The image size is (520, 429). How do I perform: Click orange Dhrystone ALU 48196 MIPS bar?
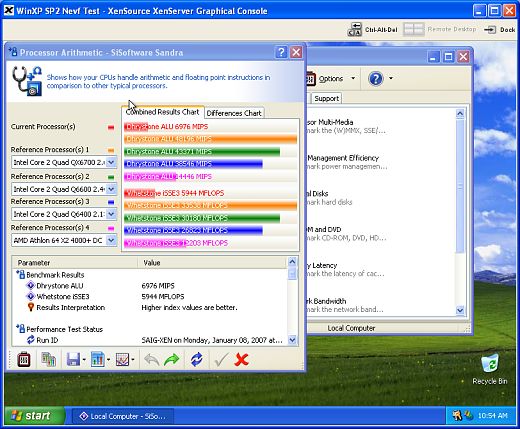[x=210, y=139]
